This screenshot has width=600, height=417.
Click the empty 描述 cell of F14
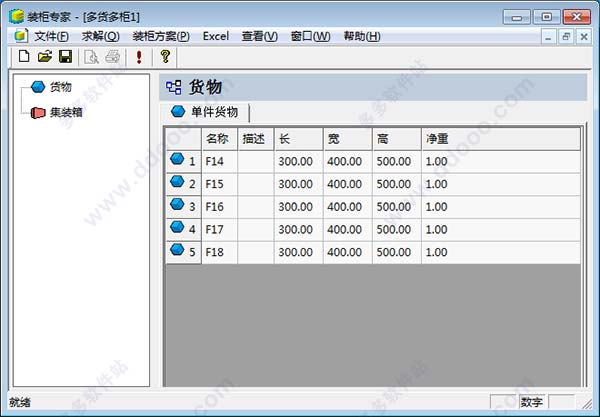click(256, 161)
